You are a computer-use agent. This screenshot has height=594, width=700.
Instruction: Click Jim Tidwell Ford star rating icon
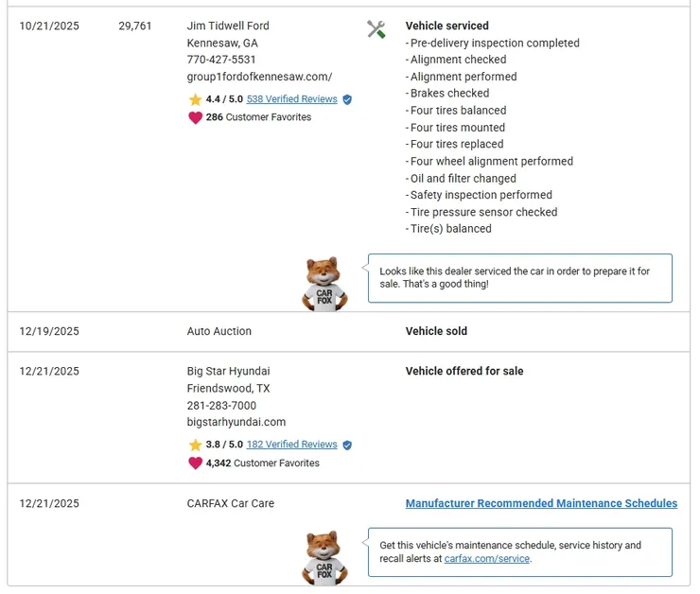[x=195, y=99]
